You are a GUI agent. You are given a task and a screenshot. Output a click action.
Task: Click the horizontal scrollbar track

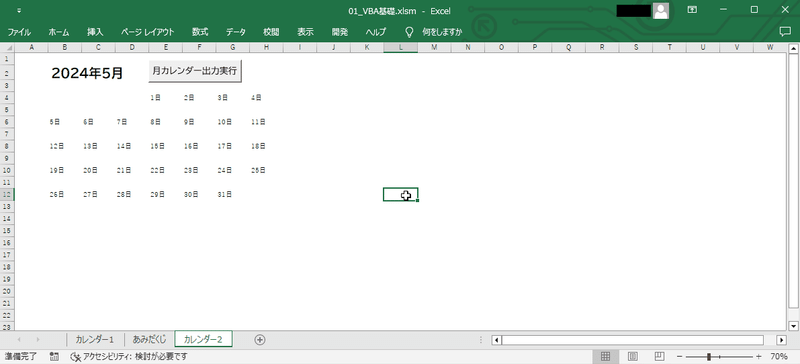tap(632, 340)
